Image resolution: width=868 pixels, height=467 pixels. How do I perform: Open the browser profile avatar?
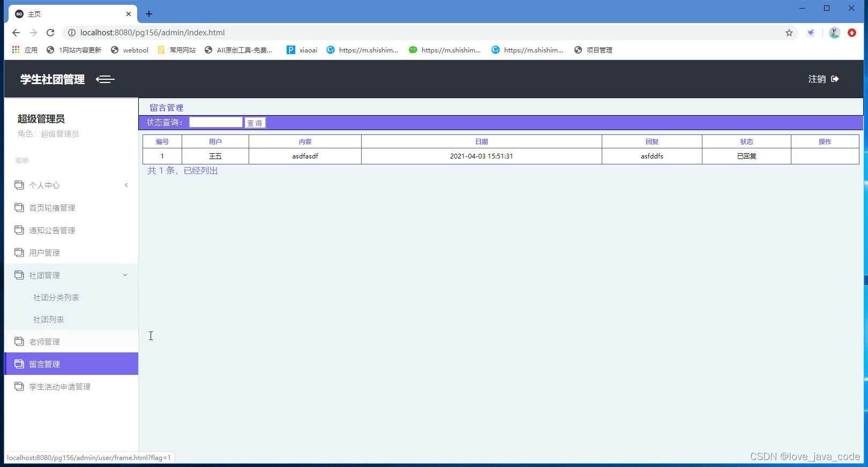pos(834,33)
